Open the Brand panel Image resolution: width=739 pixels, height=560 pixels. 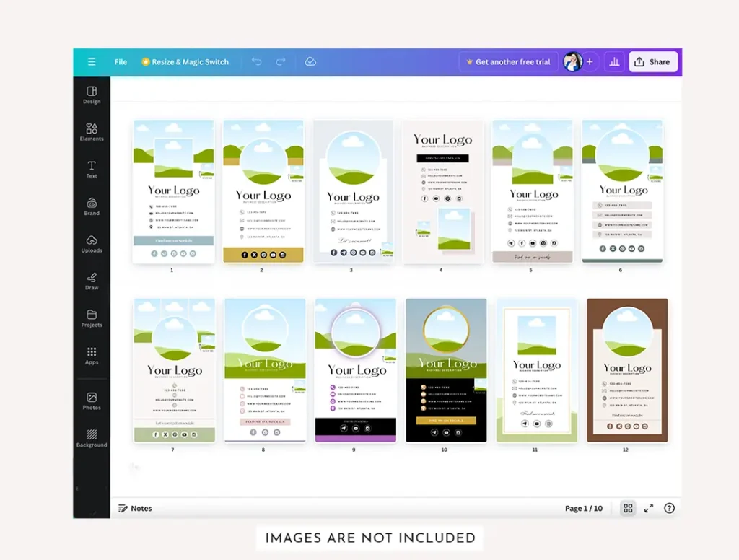pyautogui.click(x=92, y=206)
